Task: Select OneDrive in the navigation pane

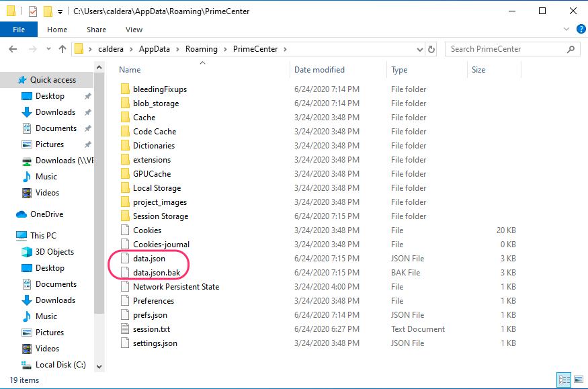Action: pyautogui.click(x=46, y=214)
